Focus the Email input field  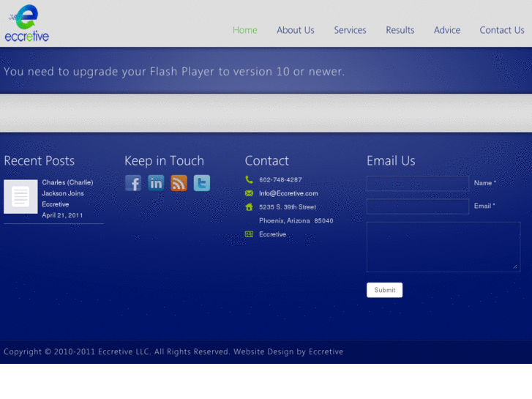click(x=418, y=206)
